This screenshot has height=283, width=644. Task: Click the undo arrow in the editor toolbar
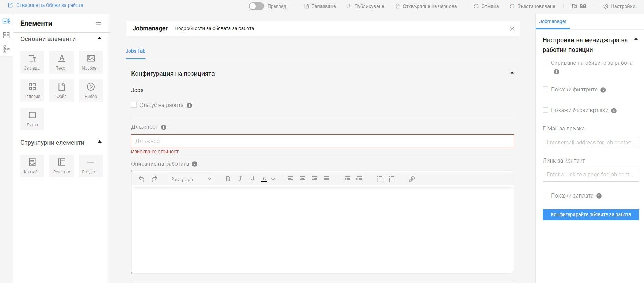(142, 179)
